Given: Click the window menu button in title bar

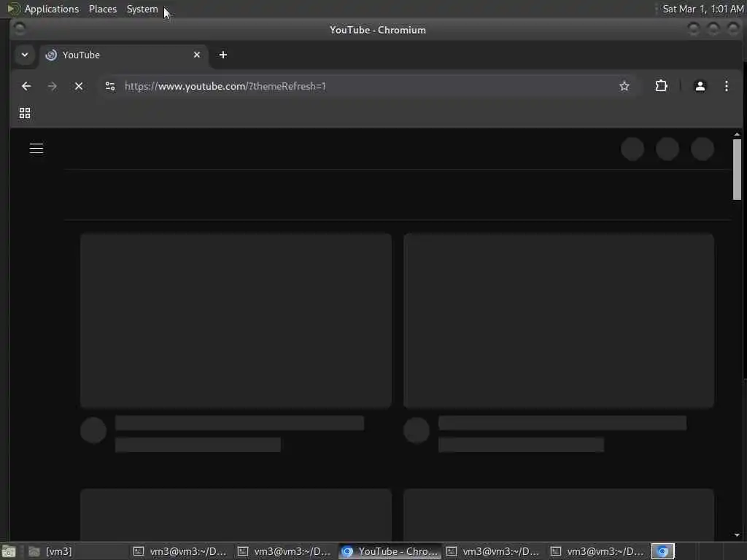Looking at the screenshot, I should pyautogui.click(x=20, y=29).
